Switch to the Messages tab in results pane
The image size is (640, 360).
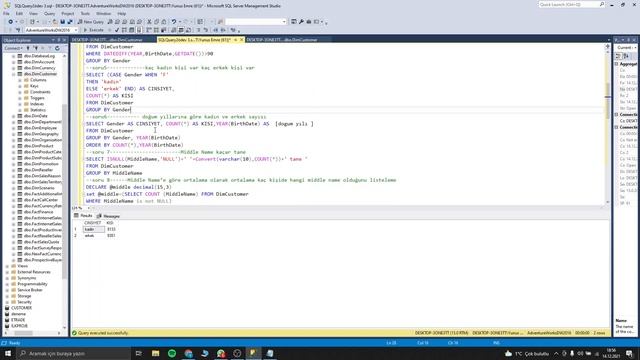[108, 216]
